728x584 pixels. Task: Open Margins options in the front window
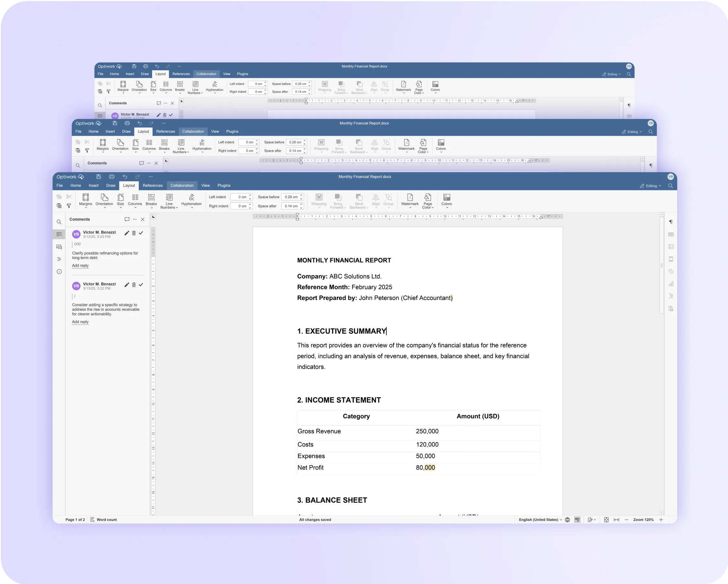[85, 201]
